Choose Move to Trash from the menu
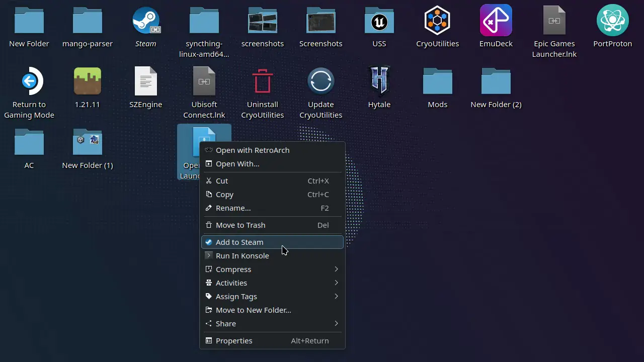This screenshot has width=644, height=362. [x=240, y=225]
